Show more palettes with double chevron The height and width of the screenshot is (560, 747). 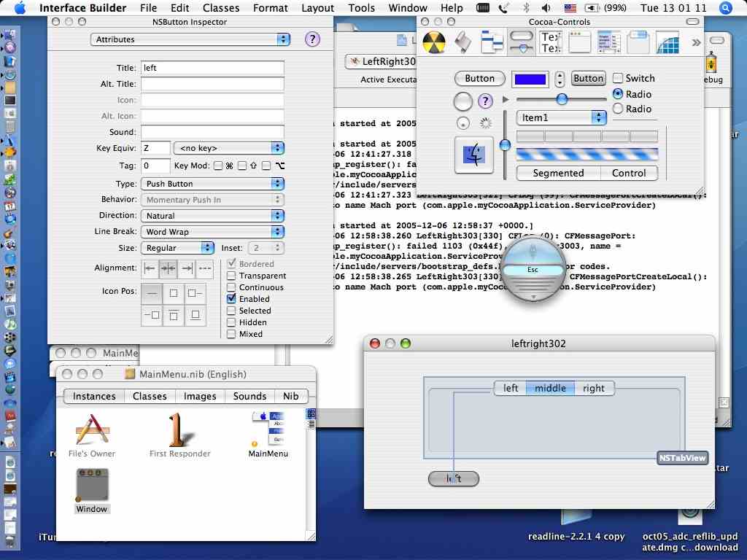[696, 43]
